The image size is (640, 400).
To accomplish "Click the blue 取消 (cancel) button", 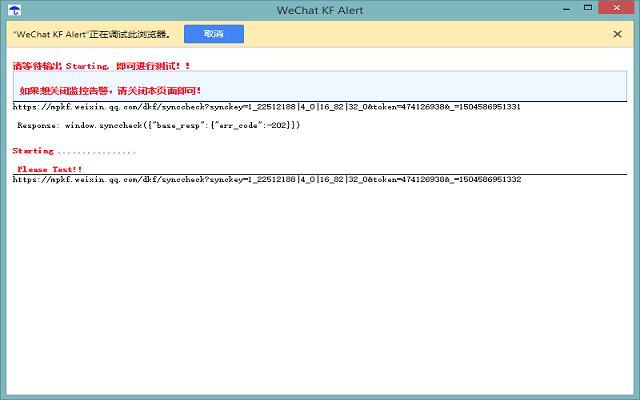I will [x=214, y=34].
